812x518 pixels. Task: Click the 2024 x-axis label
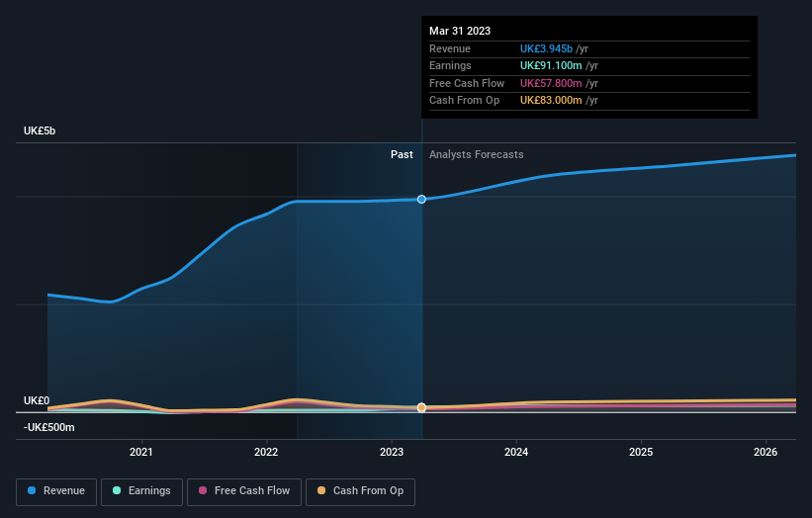click(516, 452)
